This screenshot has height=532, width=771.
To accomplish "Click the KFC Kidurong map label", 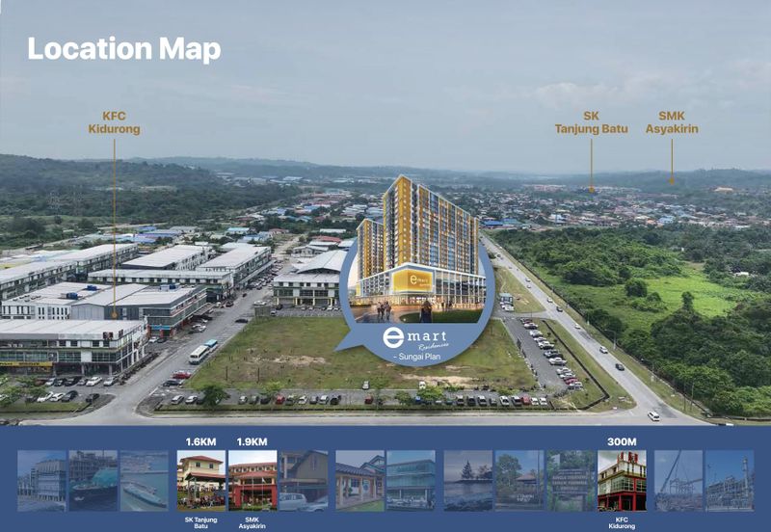I will (x=114, y=121).
